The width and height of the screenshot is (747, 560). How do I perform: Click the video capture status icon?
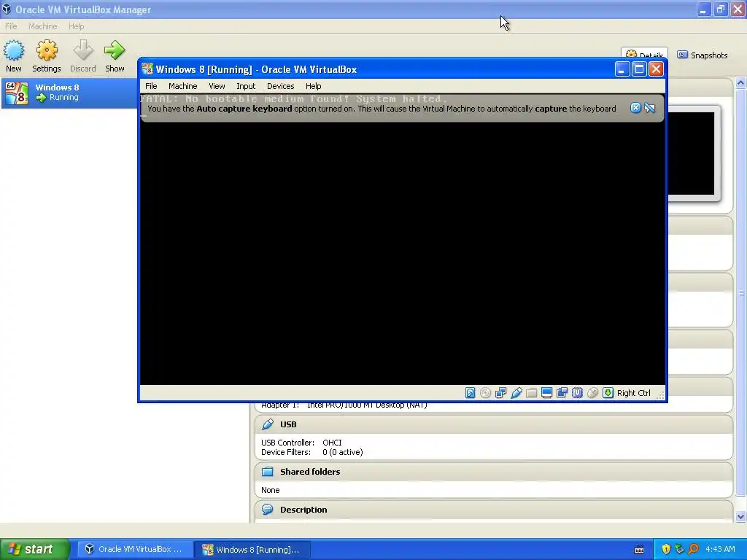click(562, 393)
